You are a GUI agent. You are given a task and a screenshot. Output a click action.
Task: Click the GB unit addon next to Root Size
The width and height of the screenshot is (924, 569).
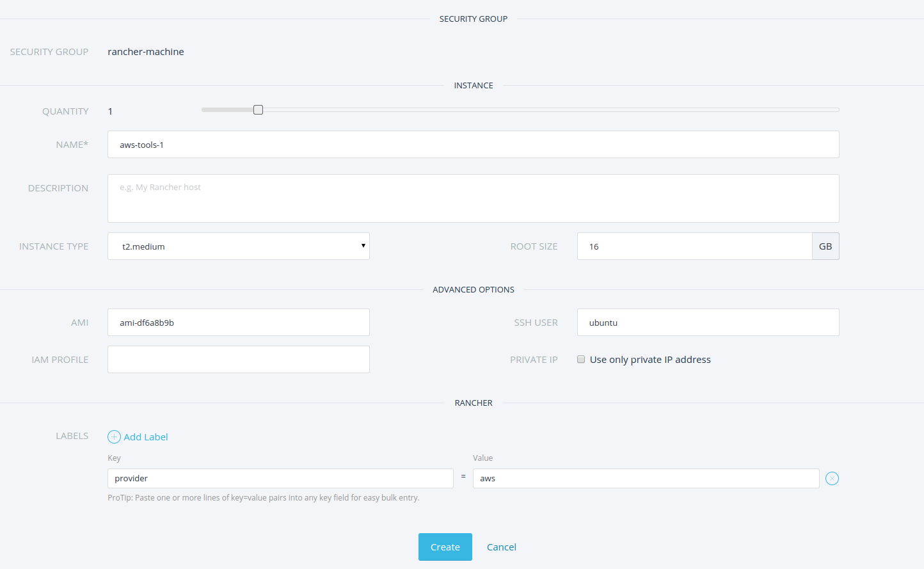click(825, 246)
